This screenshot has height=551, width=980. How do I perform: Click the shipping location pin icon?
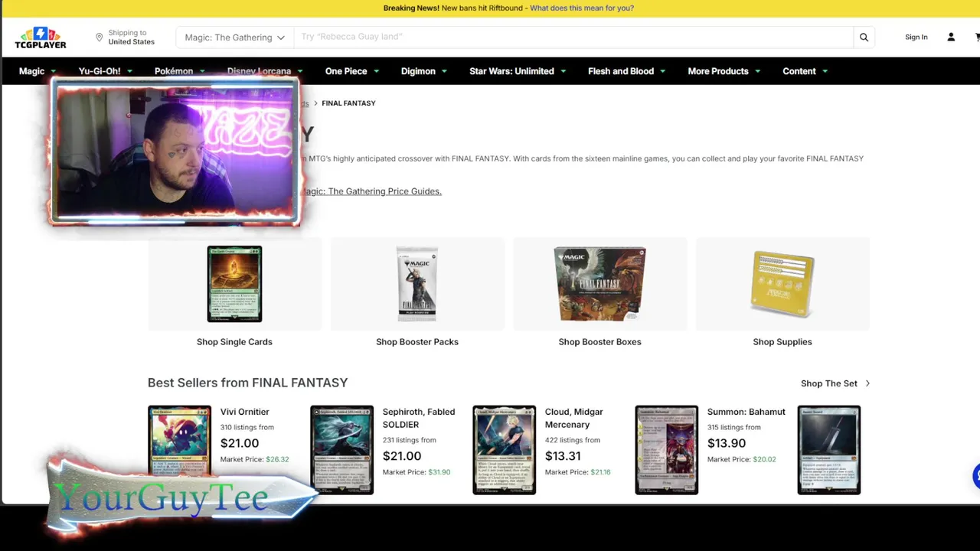[x=99, y=37]
